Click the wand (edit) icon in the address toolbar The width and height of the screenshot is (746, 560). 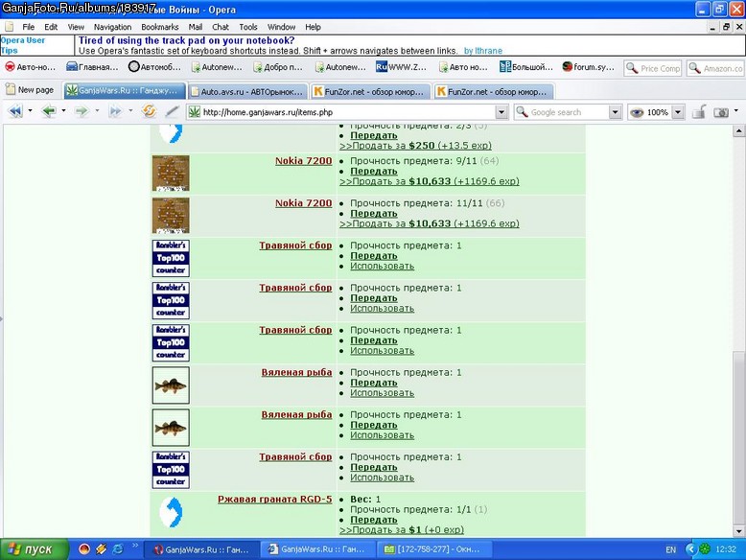pos(172,111)
